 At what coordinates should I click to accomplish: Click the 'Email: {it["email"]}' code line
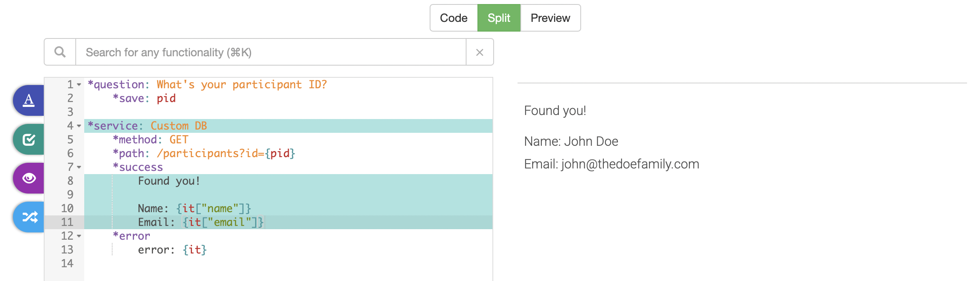point(201,222)
